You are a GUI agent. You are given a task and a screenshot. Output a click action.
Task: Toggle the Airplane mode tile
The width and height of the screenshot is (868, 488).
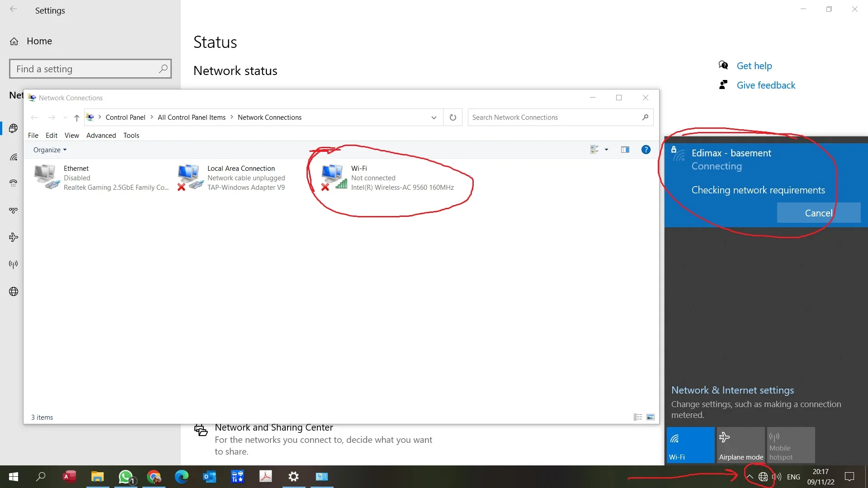pyautogui.click(x=741, y=445)
